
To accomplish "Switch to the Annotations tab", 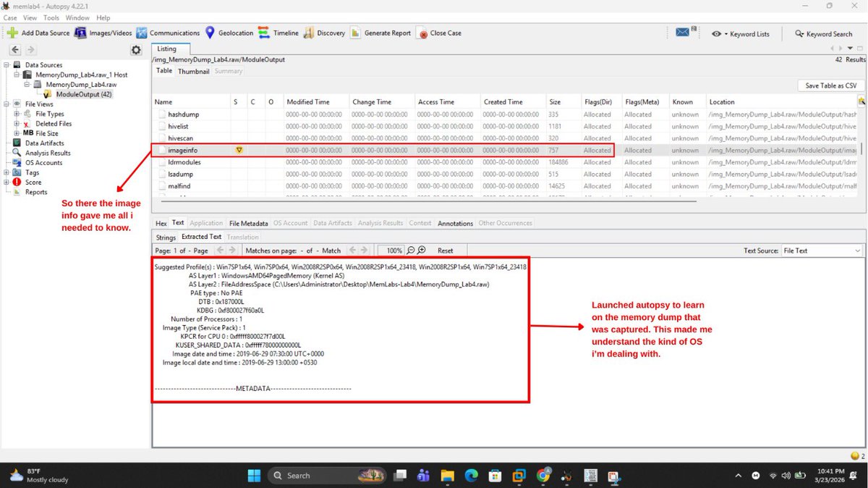I will click(x=455, y=223).
